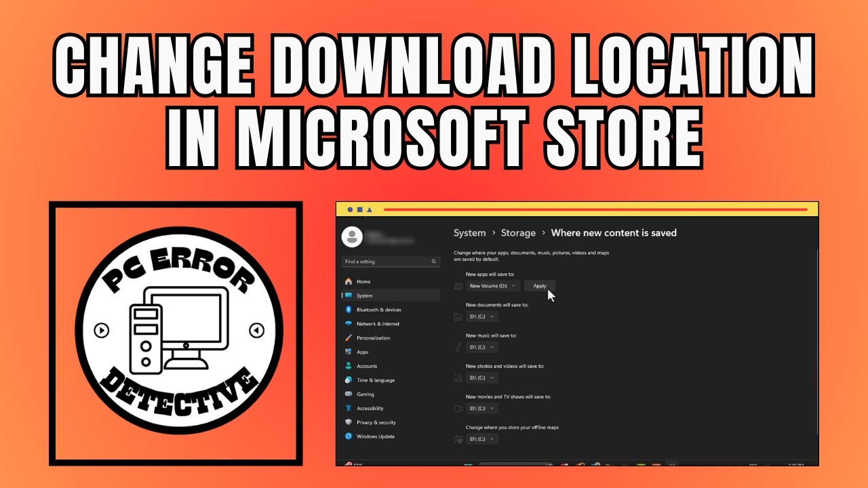The width and height of the screenshot is (868, 488).
Task: Click the Accounts person icon
Action: [349, 366]
